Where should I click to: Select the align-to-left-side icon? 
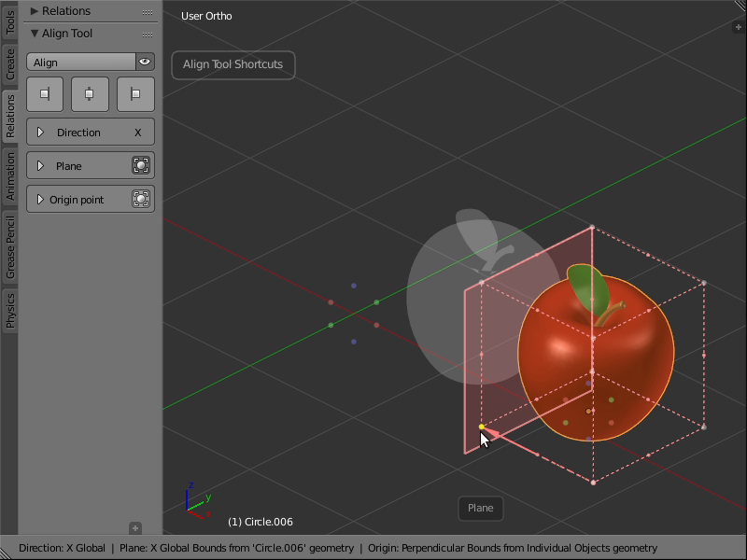(45, 93)
